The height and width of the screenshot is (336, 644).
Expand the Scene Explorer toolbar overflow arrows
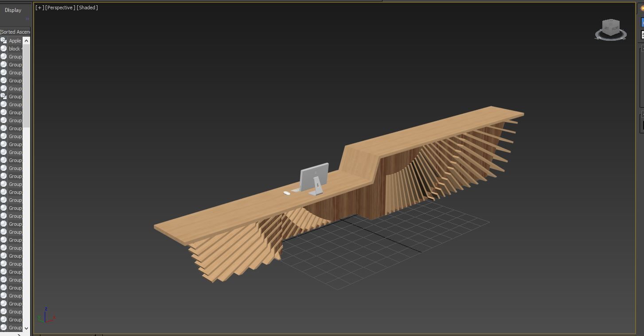(x=27, y=19)
